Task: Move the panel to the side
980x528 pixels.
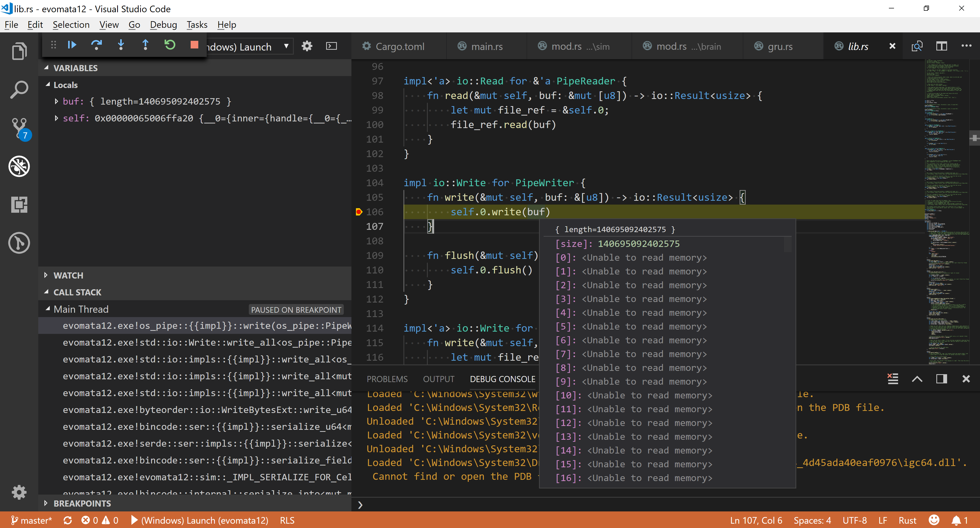Action: (941, 379)
